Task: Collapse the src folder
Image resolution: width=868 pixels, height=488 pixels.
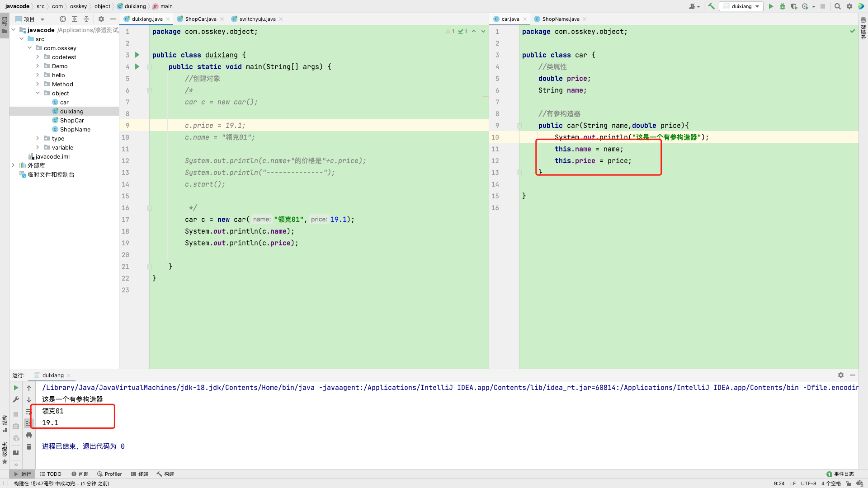Action: pos(22,39)
